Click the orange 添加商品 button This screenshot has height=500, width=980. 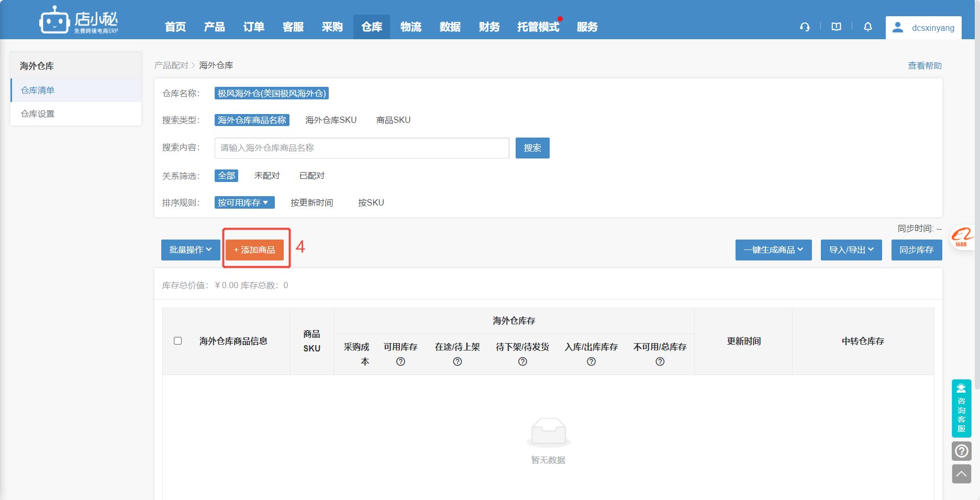pyautogui.click(x=254, y=250)
